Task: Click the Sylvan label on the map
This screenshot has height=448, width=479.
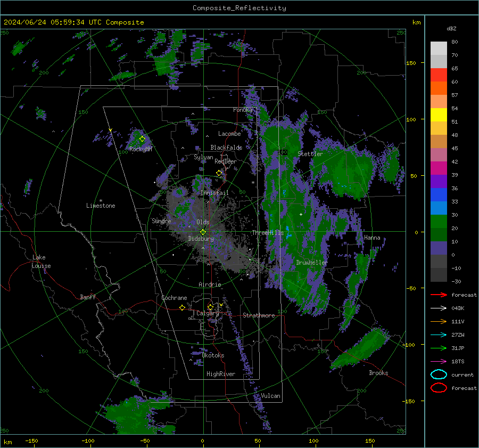Action: (203, 157)
